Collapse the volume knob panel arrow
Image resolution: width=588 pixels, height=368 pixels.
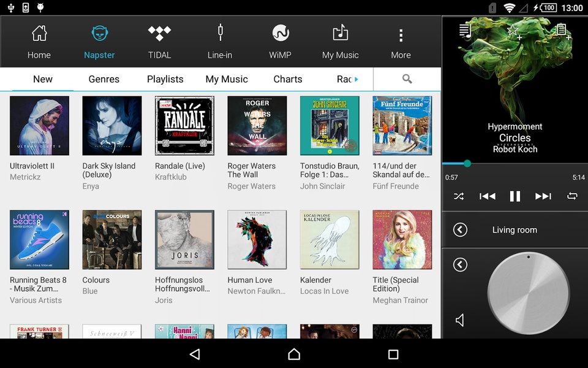(x=460, y=265)
